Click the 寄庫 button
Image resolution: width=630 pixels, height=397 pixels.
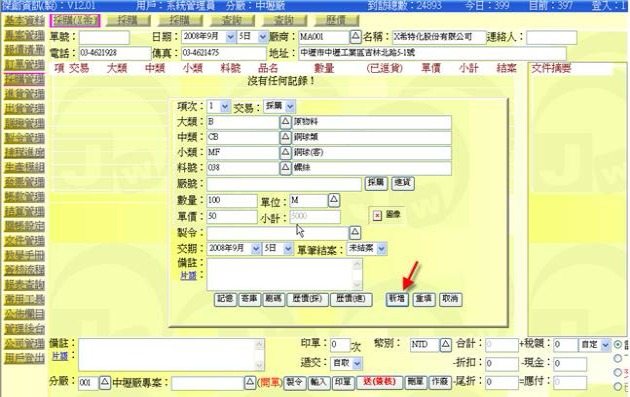pos(250,299)
